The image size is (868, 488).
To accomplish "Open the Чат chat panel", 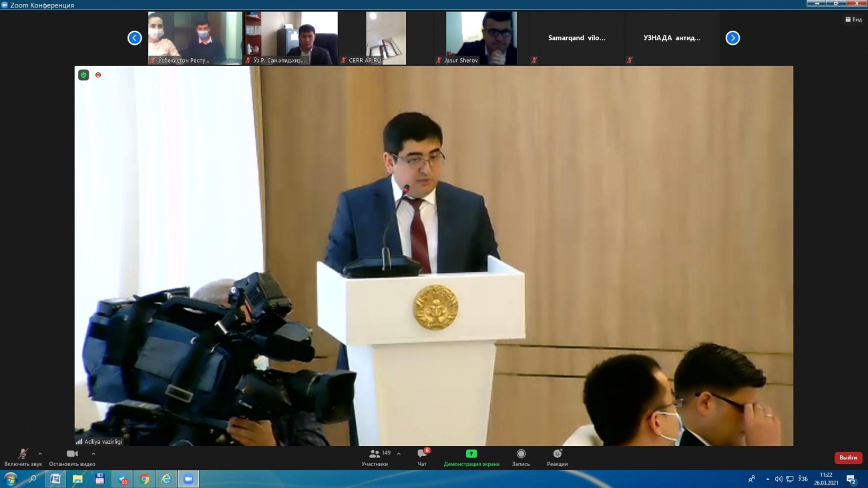I will (422, 457).
